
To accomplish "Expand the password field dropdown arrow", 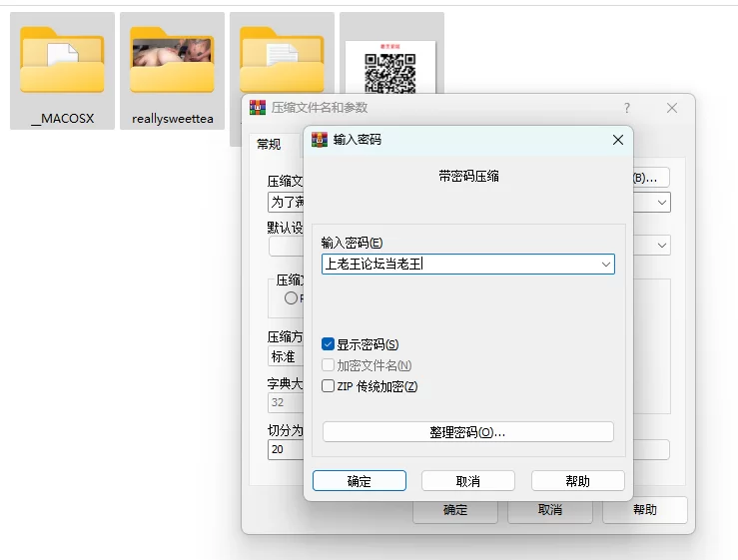I will [605, 264].
